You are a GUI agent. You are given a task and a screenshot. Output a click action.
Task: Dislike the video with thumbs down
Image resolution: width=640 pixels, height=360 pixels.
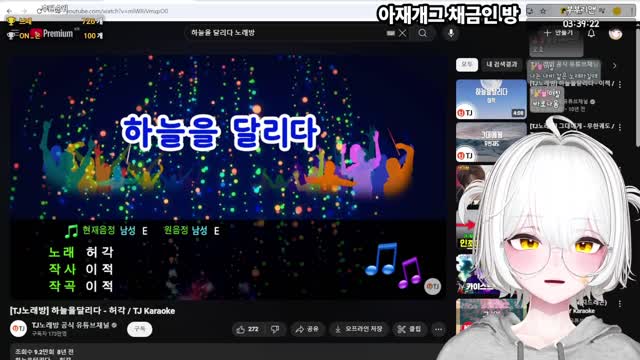coord(275,329)
